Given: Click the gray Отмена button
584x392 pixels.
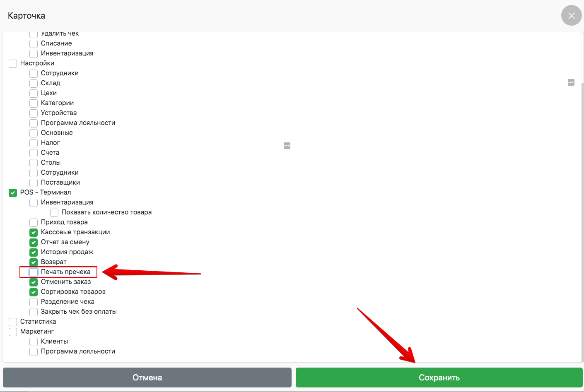Looking at the screenshot, I should tap(147, 378).
